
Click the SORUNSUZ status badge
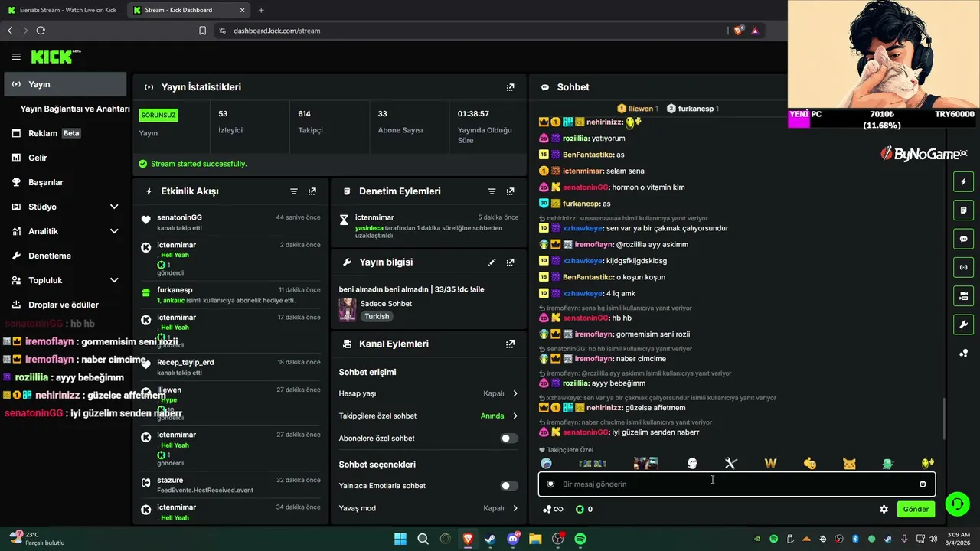[158, 115]
